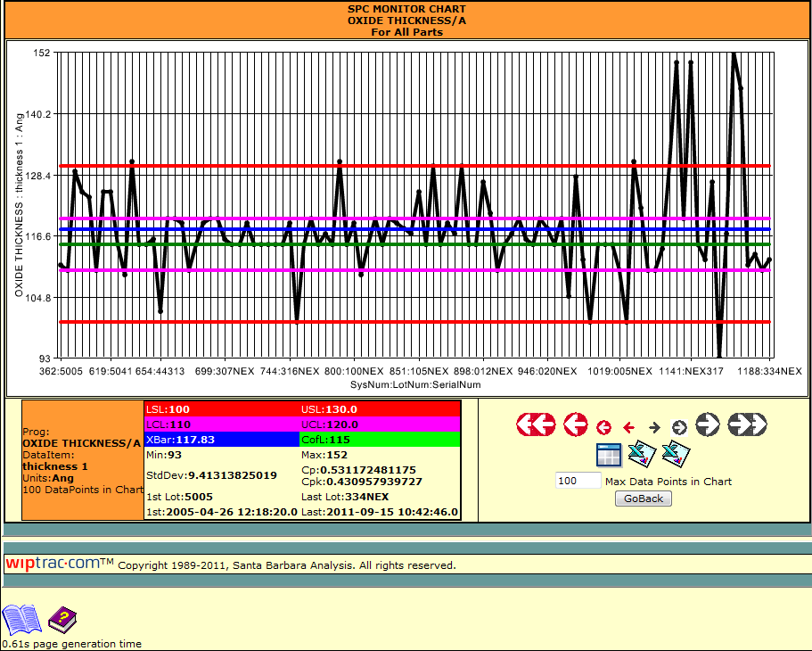Open the blue open-book documentation icon
The height and width of the screenshot is (651, 812).
[21, 619]
